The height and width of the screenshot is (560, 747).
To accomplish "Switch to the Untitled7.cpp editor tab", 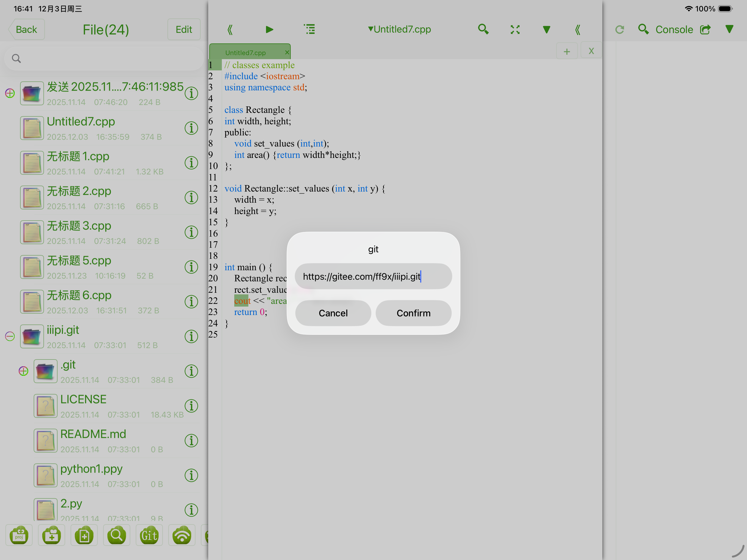I will tap(246, 53).
